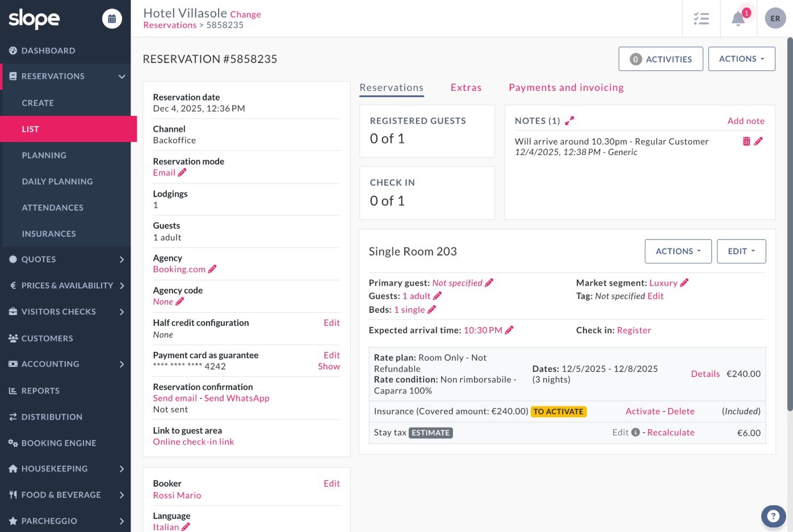
Task: Switch to the Extras tab
Action: [465, 87]
